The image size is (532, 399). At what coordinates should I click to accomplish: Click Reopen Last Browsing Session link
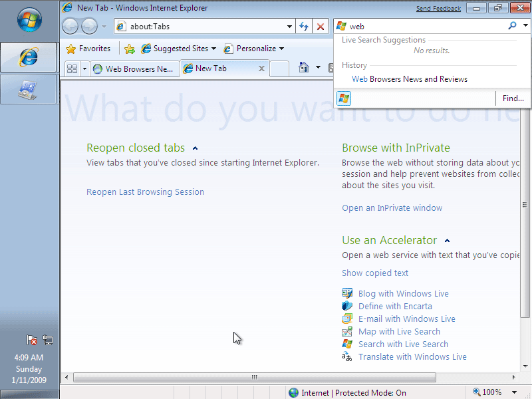(145, 192)
